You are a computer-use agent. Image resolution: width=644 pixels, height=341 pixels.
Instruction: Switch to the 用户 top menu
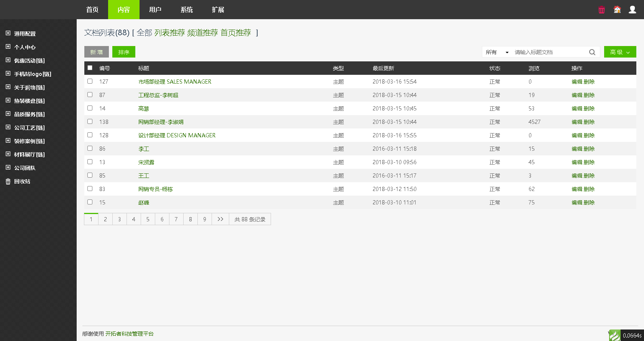point(155,10)
